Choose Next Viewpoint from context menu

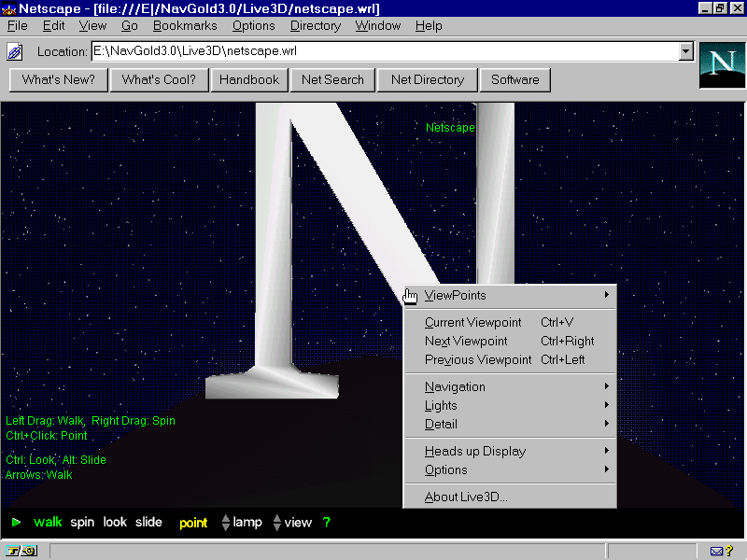510,341
